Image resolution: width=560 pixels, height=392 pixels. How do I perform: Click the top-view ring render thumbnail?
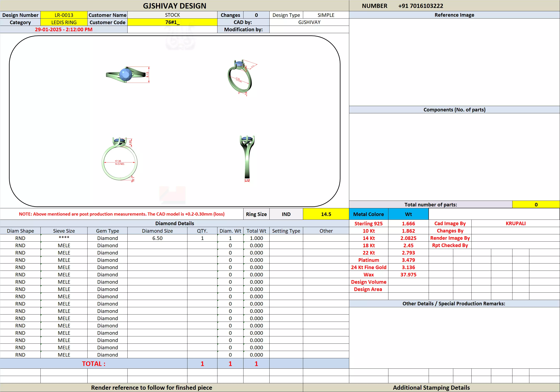pyautogui.click(x=127, y=75)
